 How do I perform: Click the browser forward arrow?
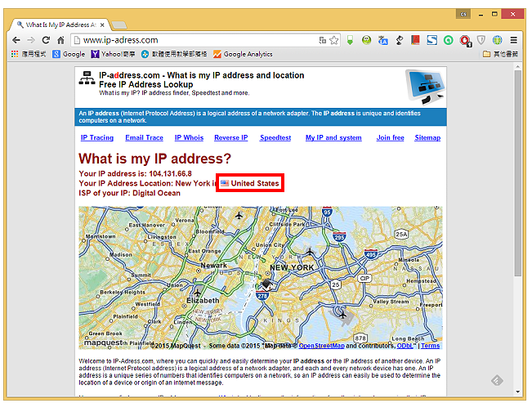tap(31, 40)
